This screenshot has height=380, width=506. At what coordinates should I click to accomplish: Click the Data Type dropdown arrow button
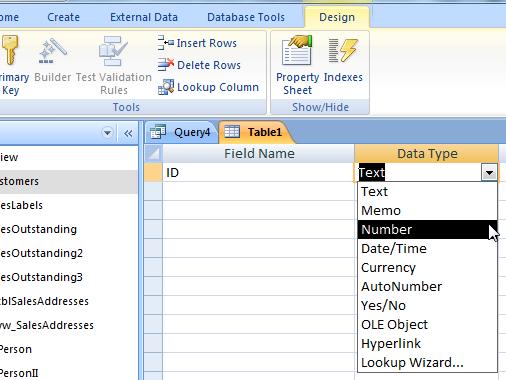coord(489,173)
